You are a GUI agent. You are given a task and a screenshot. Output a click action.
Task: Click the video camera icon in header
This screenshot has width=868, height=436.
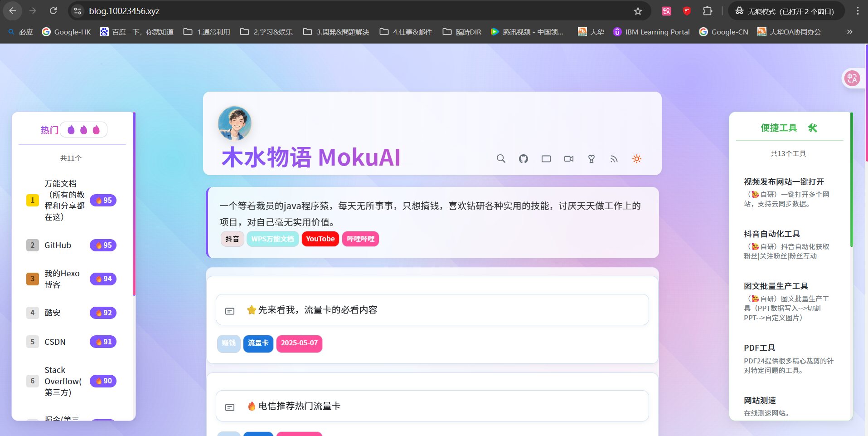[x=569, y=159]
